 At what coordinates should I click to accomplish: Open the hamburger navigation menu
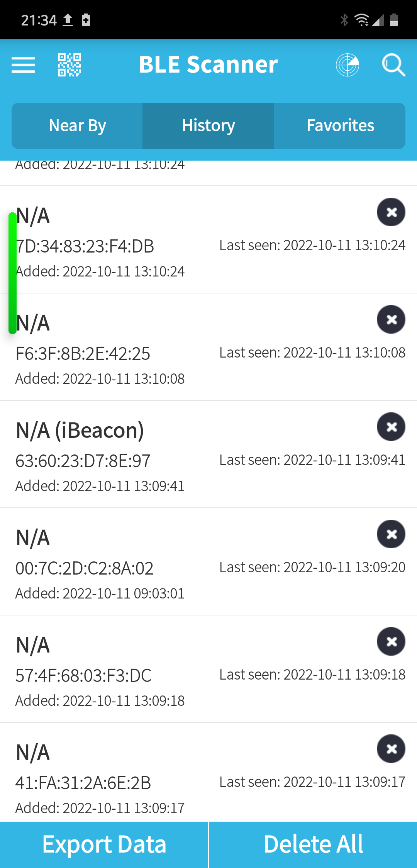[x=23, y=64]
